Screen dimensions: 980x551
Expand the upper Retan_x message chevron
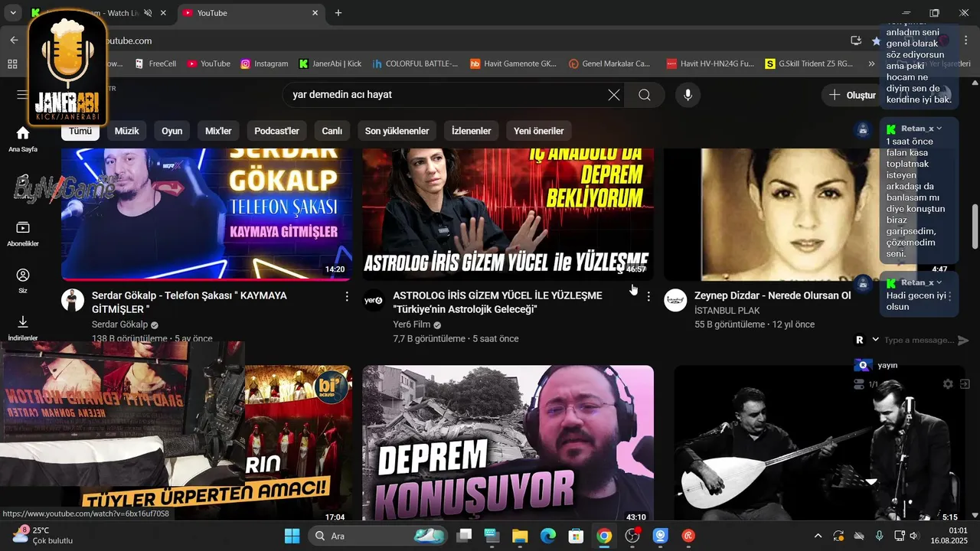(x=939, y=129)
